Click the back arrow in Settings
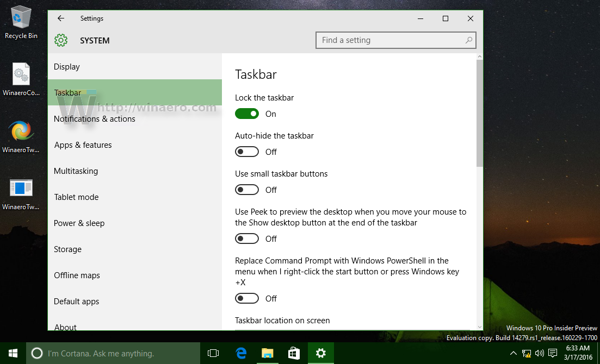Screen dimensions: 600x364 coord(61,18)
